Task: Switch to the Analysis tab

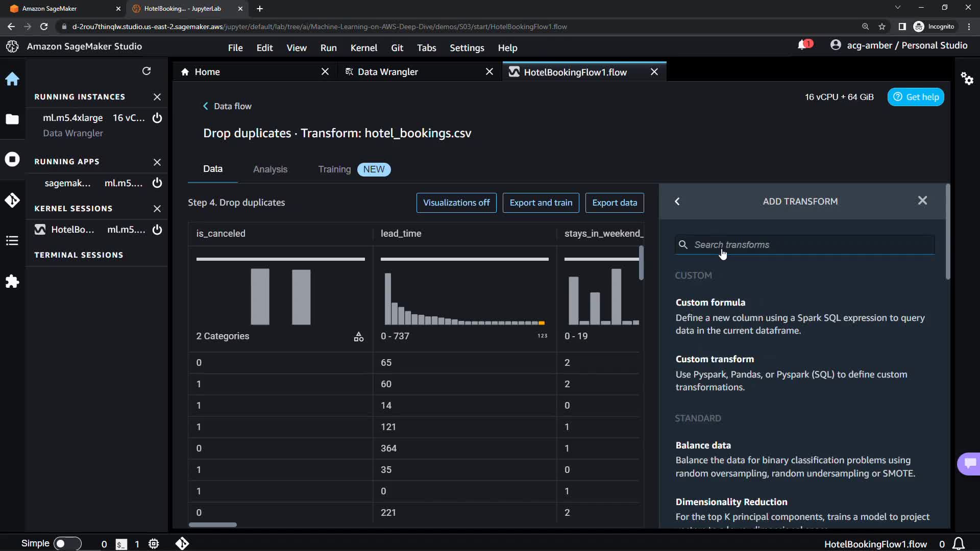Action: pos(270,169)
